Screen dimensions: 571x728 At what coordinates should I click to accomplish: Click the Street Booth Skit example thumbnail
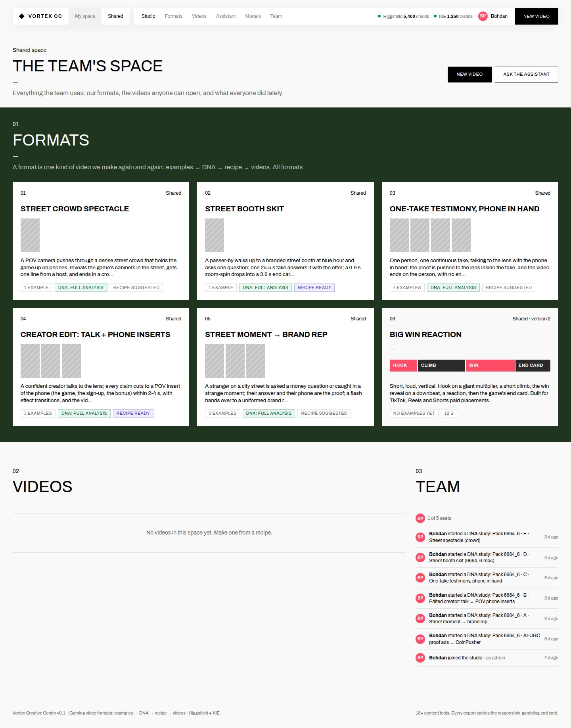tap(215, 235)
